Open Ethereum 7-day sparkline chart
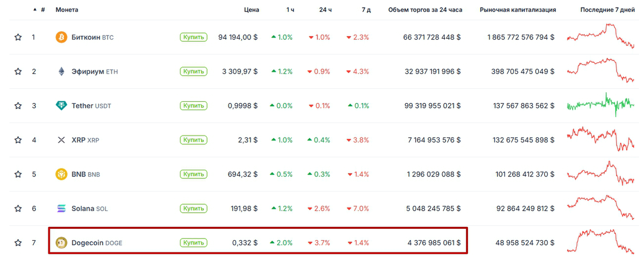644x257 pixels. (601, 71)
